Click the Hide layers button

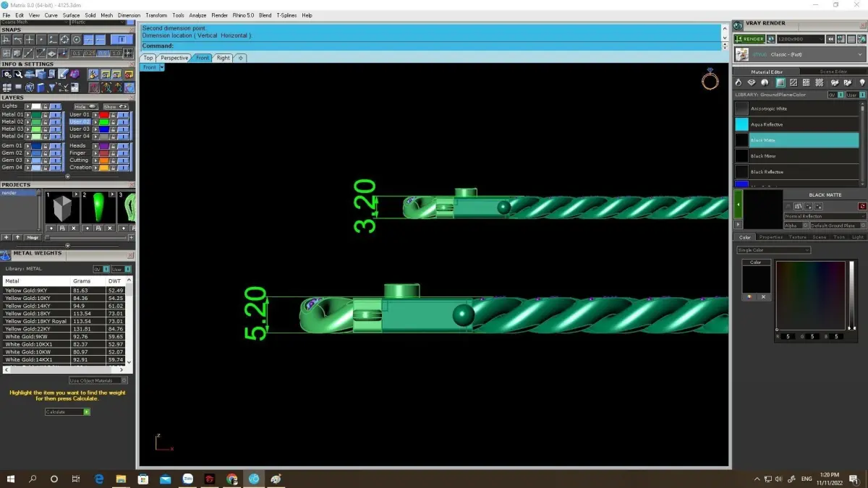tap(85, 106)
